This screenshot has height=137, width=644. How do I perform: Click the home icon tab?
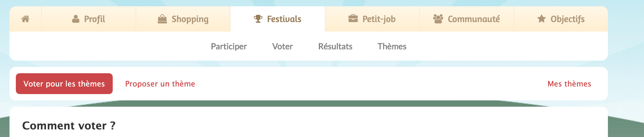pyautogui.click(x=25, y=19)
